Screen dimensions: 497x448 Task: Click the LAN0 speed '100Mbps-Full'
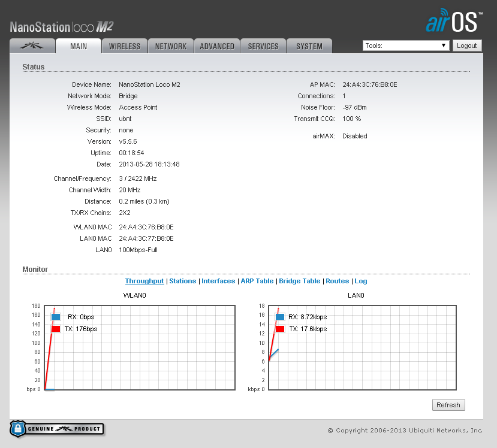(x=138, y=250)
